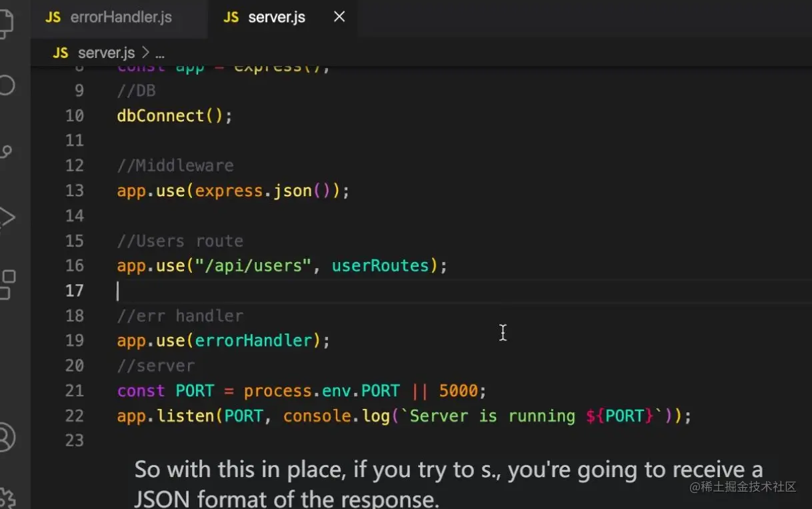Click app on line 13

tap(131, 191)
